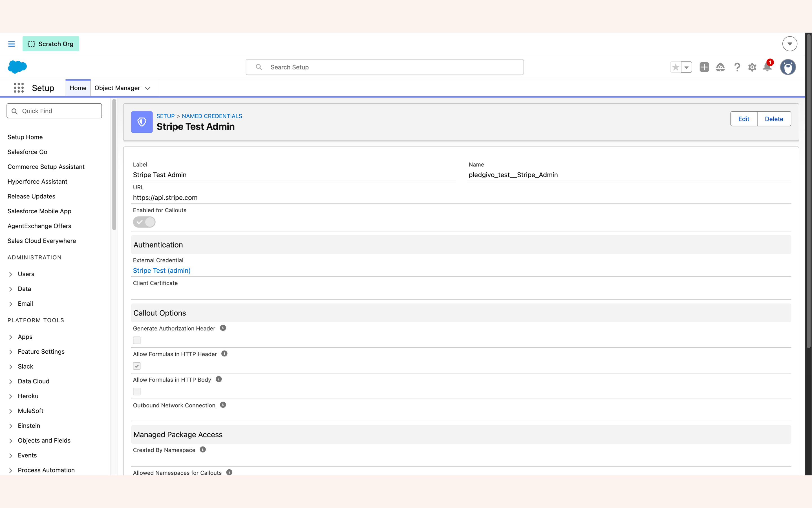This screenshot has width=812, height=508.
Task: Focus the Search Setup field
Action: 385,67
